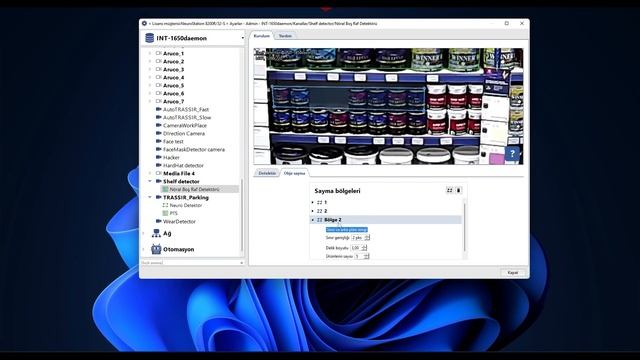
Task: Click the add counting zone icon
Action: [449, 190]
